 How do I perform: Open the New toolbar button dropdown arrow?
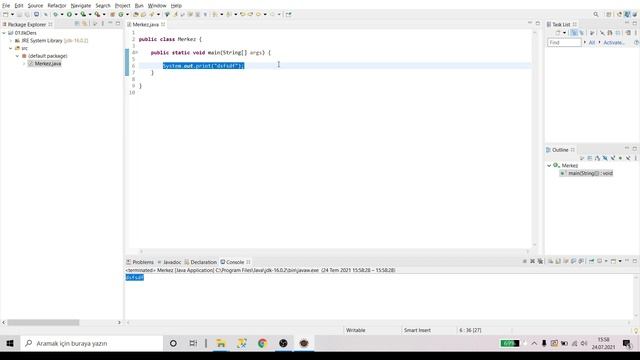click(12, 14)
